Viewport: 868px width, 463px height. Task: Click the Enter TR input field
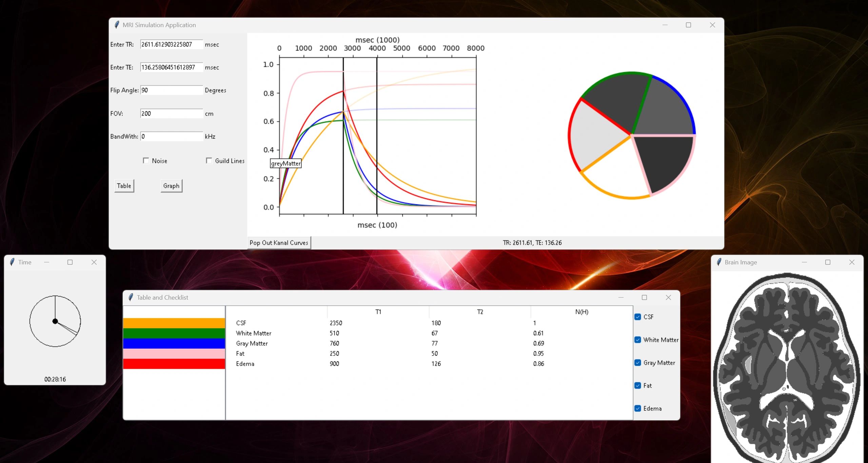pyautogui.click(x=171, y=44)
